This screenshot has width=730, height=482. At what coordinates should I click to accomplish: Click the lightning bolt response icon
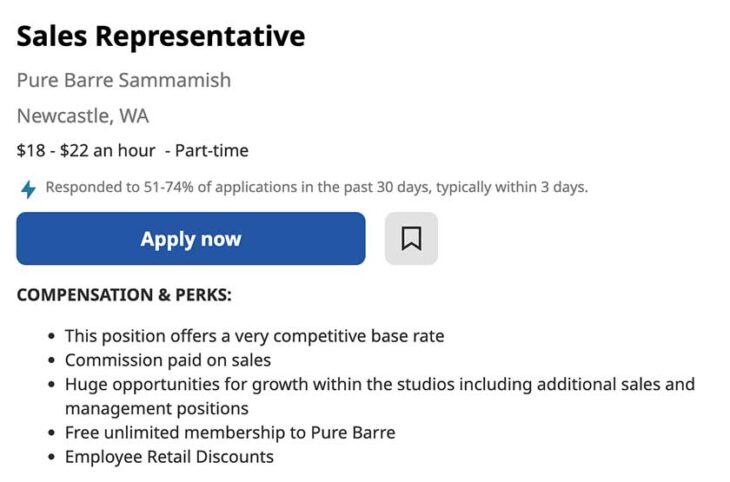(x=28, y=188)
